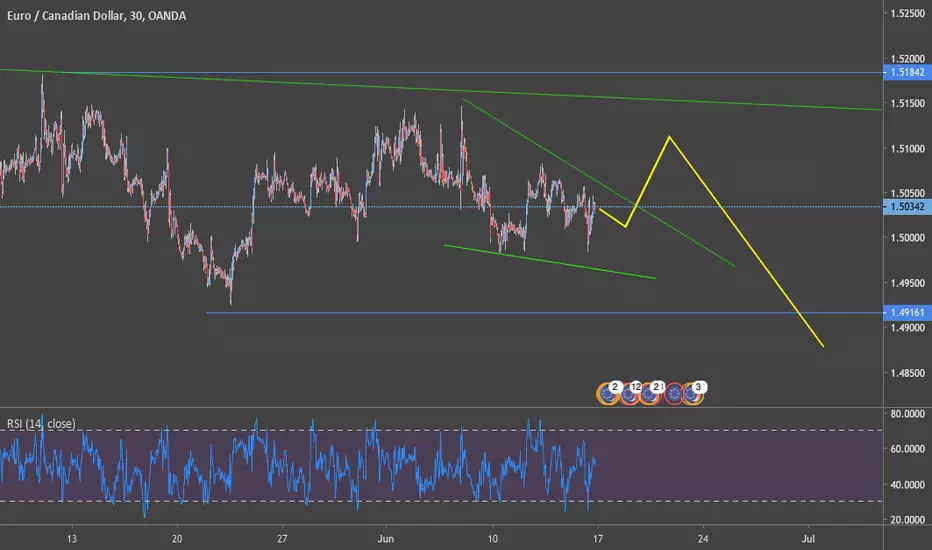Select the 1.51842 blue price label
This screenshot has height=550, width=932.
click(x=907, y=73)
